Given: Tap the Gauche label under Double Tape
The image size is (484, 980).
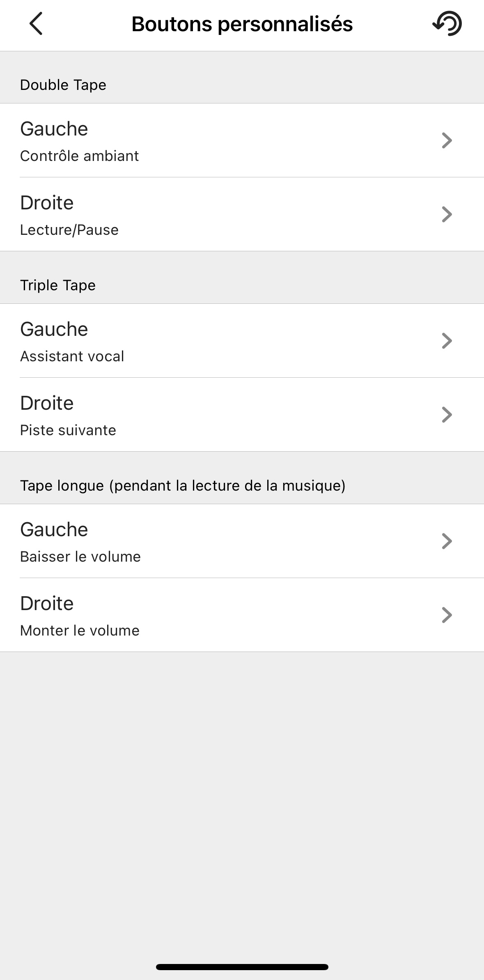Looking at the screenshot, I should [54, 129].
